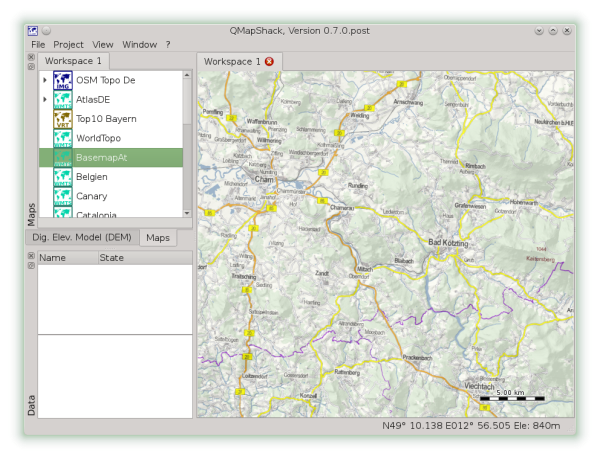The image size is (600, 459).
Task: Close the map view Workspace 1 tab
Action: 269,62
